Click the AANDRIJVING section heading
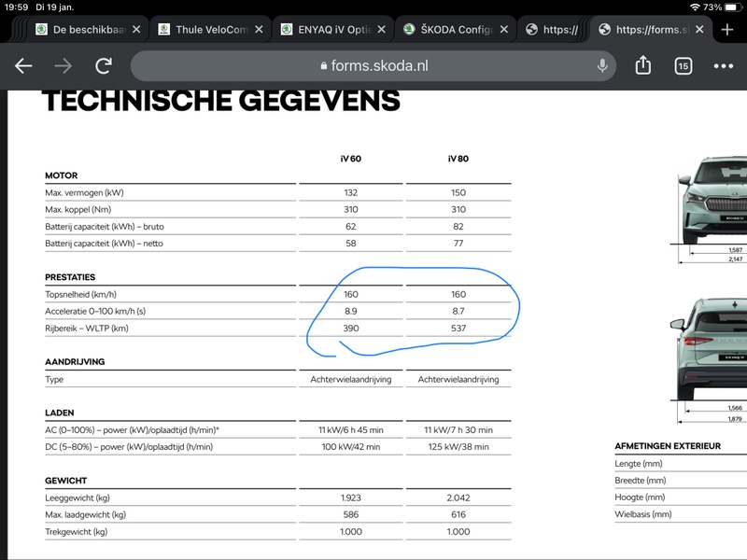Viewport: 747px width, 560px height. 75,361
